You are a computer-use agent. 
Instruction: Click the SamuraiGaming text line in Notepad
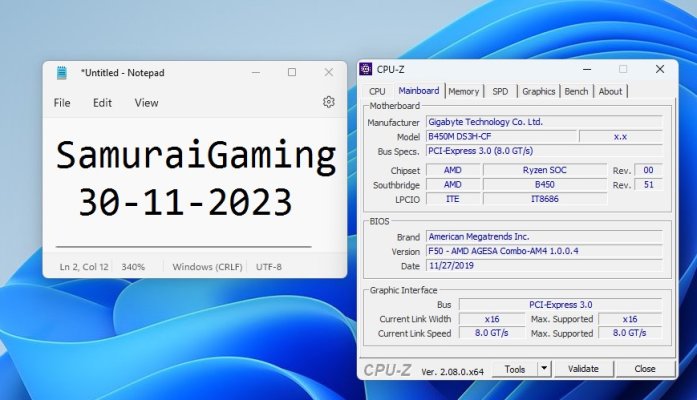click(196, 155)
